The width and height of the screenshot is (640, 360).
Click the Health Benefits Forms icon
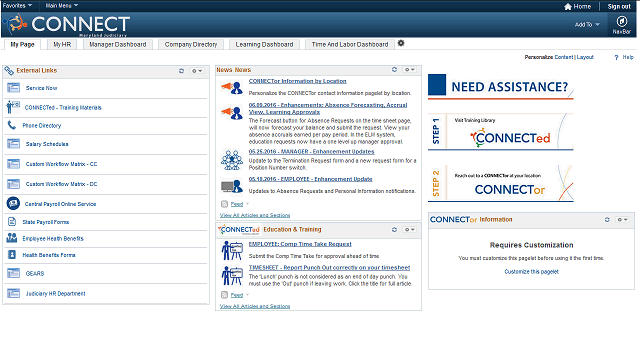coord(12,255)
